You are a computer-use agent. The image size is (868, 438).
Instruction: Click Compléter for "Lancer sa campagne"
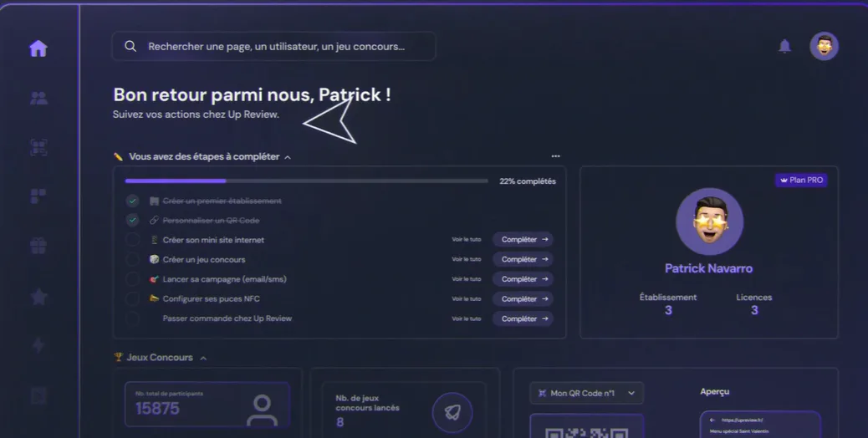pyautogui.click(x=523, y=279)
